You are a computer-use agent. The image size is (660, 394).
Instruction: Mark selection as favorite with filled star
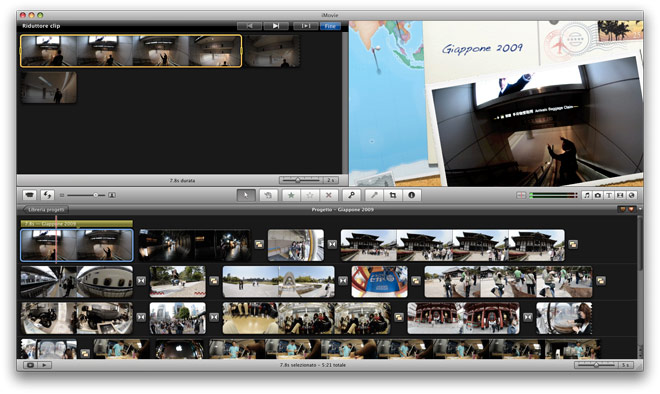coord(291,195)
